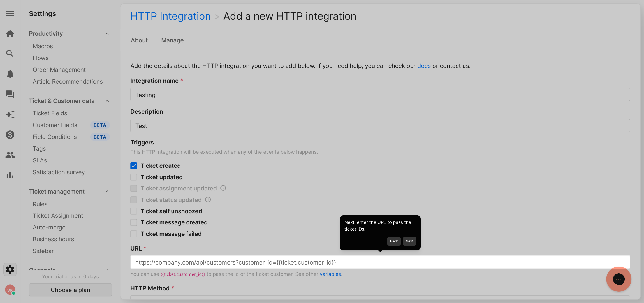This screenshot has width=644, height=303.
Task: Focus the Integration name field
Action: coord(380,95)
